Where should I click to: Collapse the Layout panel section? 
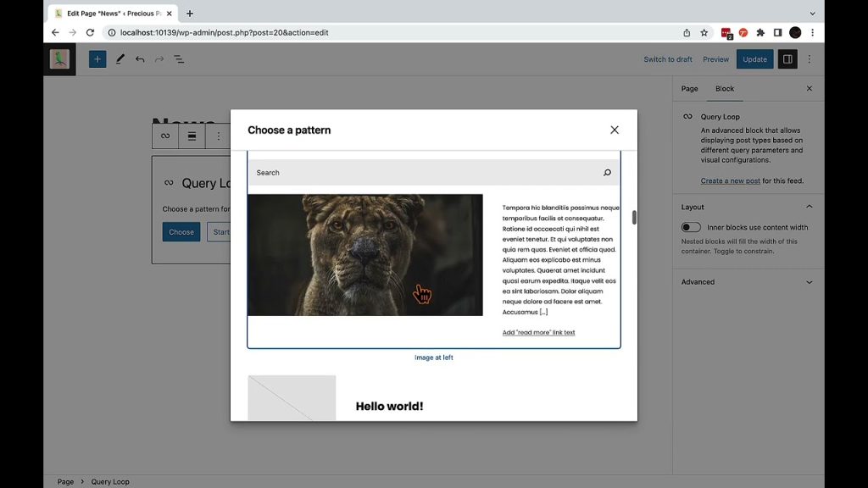click(809, 207)
